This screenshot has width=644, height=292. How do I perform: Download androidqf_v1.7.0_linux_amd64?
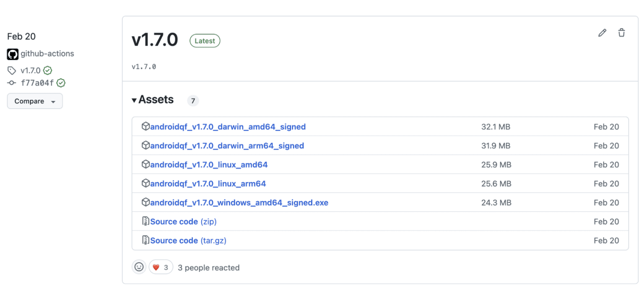click(209, 165)
